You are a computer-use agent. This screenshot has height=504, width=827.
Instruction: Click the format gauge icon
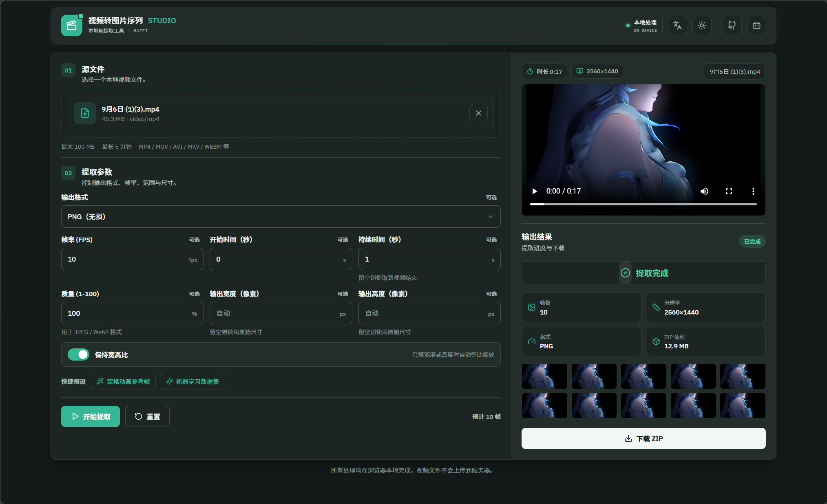click(x=532, y=341)
